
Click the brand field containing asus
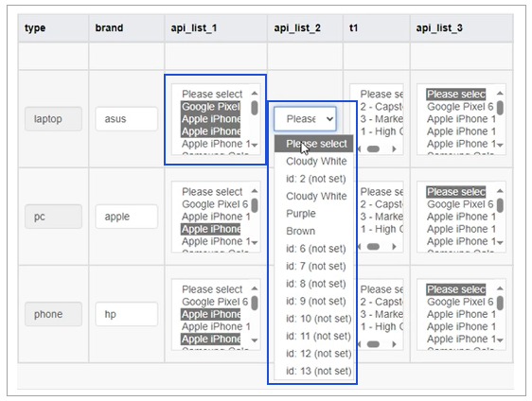127,119
